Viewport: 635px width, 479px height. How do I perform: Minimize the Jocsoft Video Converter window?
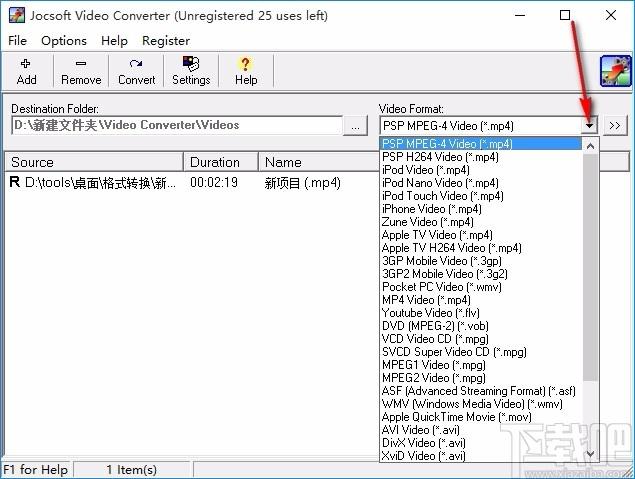coord(520,15)
